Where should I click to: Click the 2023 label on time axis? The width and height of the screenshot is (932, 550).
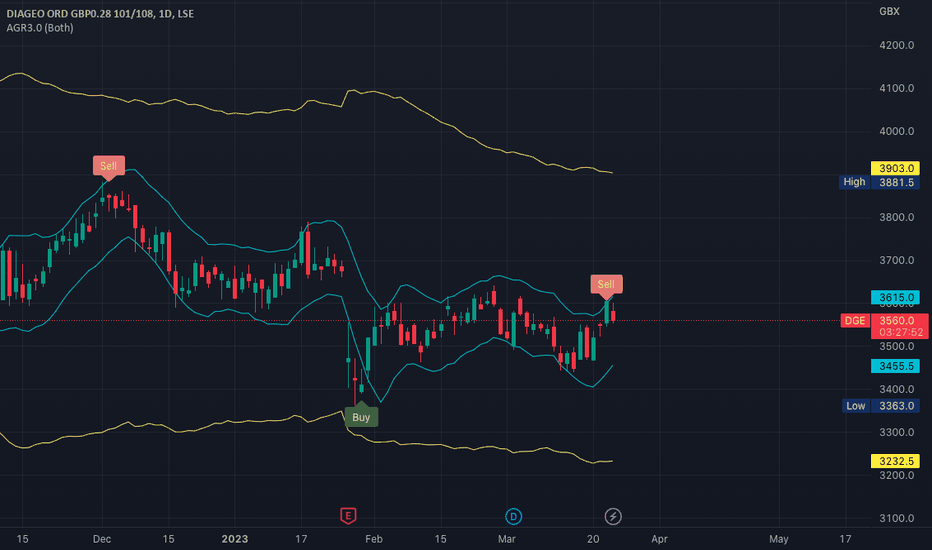click(x=235, y=539)
